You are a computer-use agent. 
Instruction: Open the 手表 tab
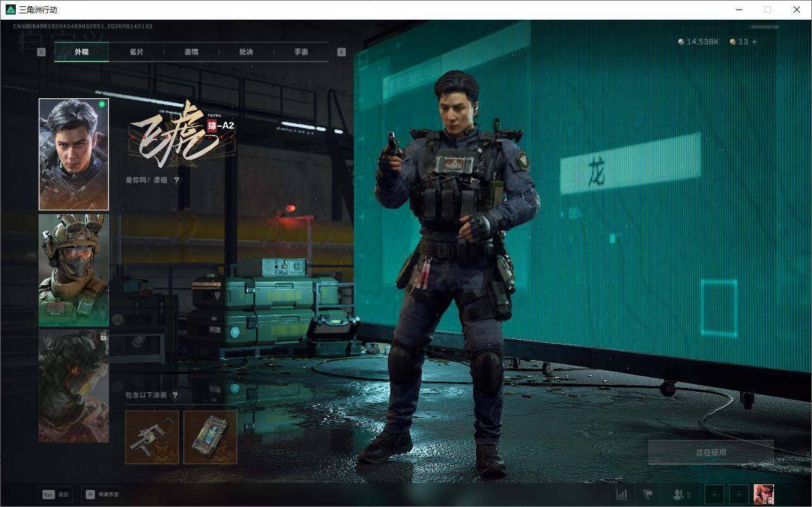pos(301,52)
